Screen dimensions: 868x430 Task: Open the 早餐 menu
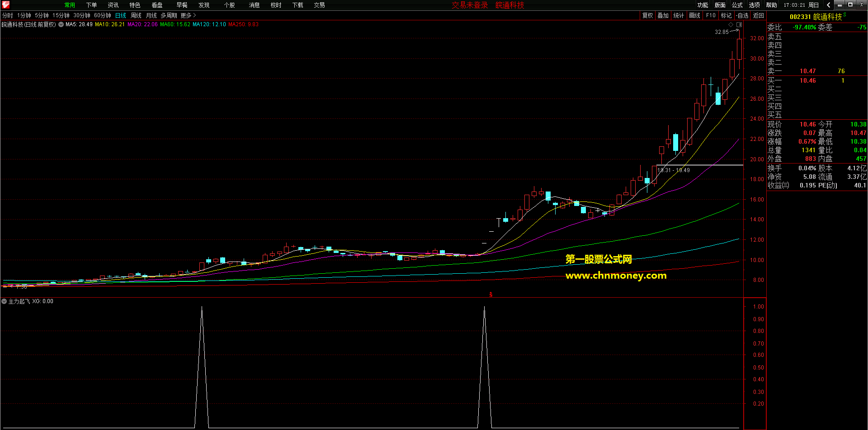click(182, 5)
